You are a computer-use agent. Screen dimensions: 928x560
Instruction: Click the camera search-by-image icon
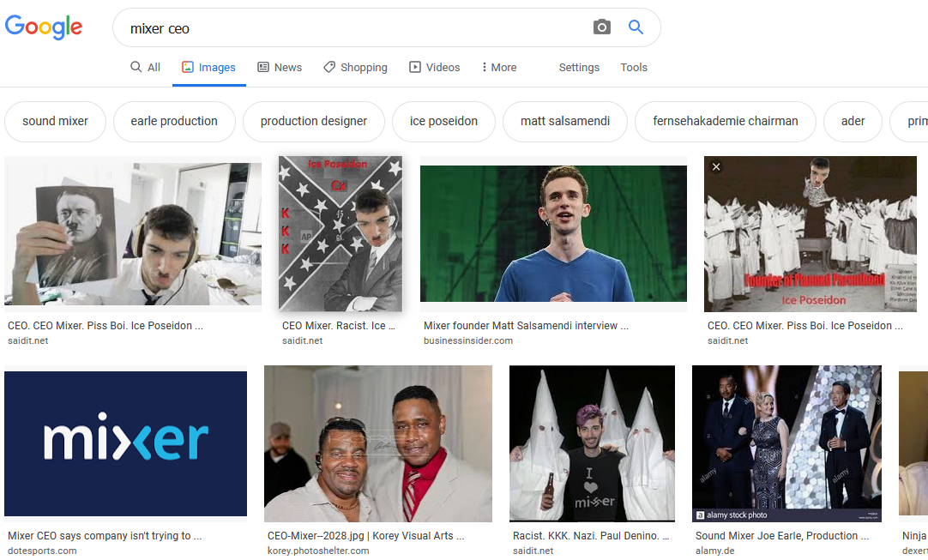tap(601, 27)
